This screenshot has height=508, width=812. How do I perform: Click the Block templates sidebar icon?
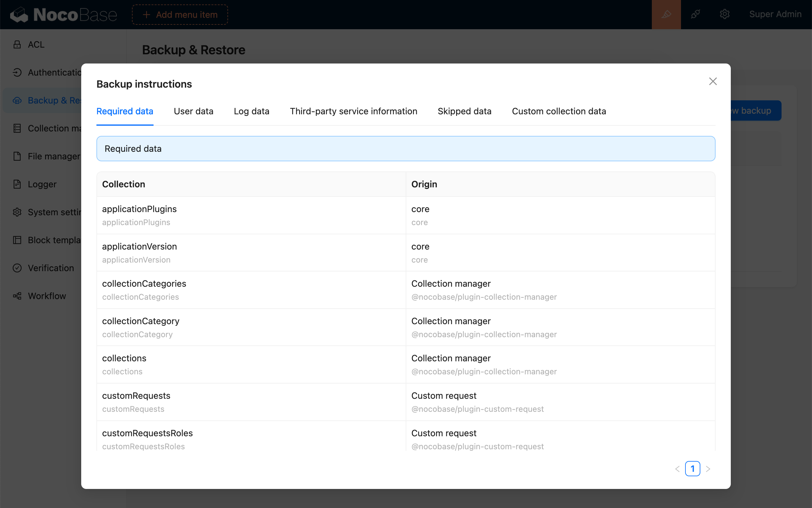[17, 240]
